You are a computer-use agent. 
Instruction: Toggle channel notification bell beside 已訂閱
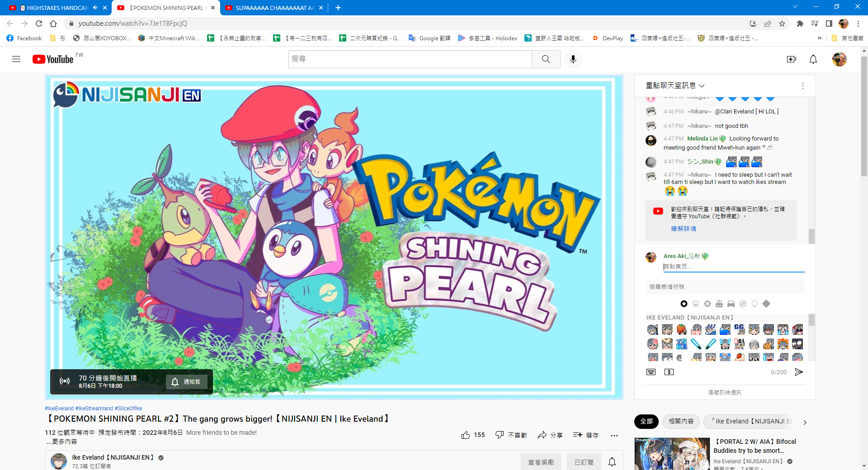pos(612,462)
